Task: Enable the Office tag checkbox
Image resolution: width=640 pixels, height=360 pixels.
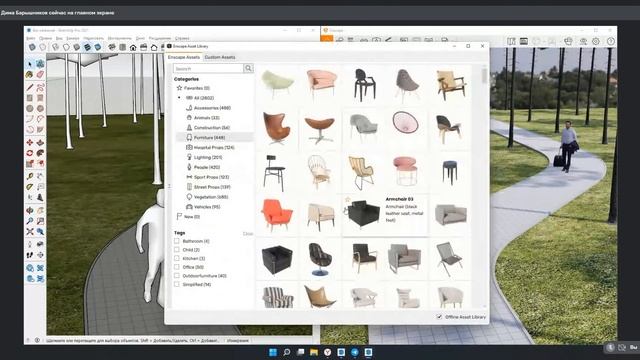Action: point(177,267)
